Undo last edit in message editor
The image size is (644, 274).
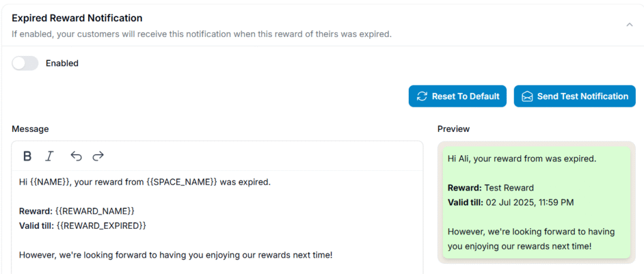(x=76, y=156)
